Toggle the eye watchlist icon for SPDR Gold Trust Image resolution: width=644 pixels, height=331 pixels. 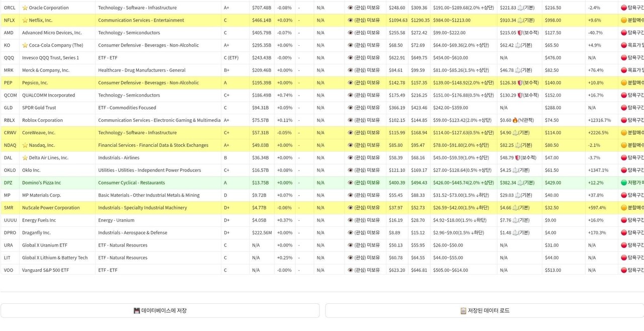pos(351,108)
